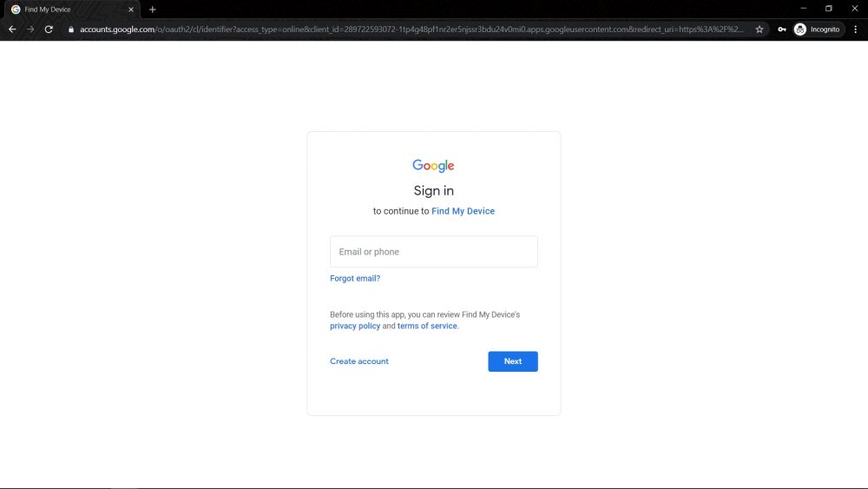
Task: Click the padlock icon in the address bar
Action: (x=71, y=30)
